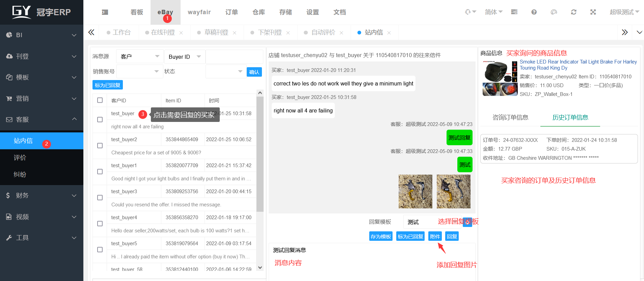Click the BI pie chart sidebar icon
The width and height of the screenshot is (644, 281).
click(9, 35)
